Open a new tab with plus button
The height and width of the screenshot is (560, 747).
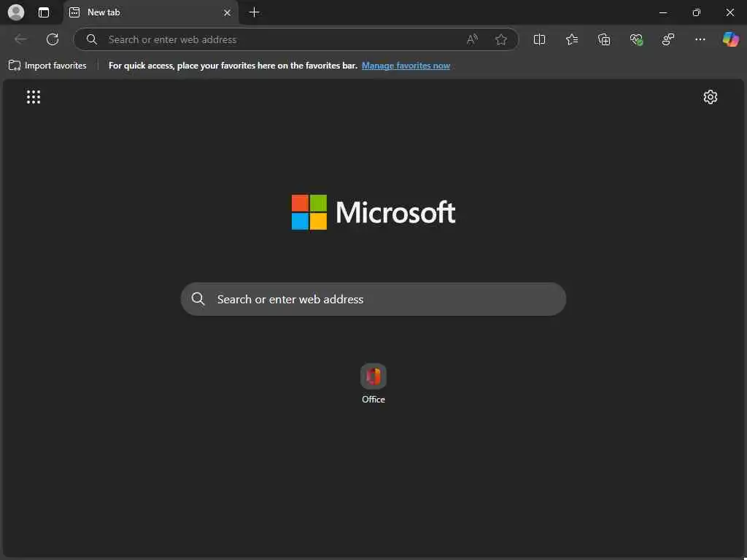pos(255,12)
